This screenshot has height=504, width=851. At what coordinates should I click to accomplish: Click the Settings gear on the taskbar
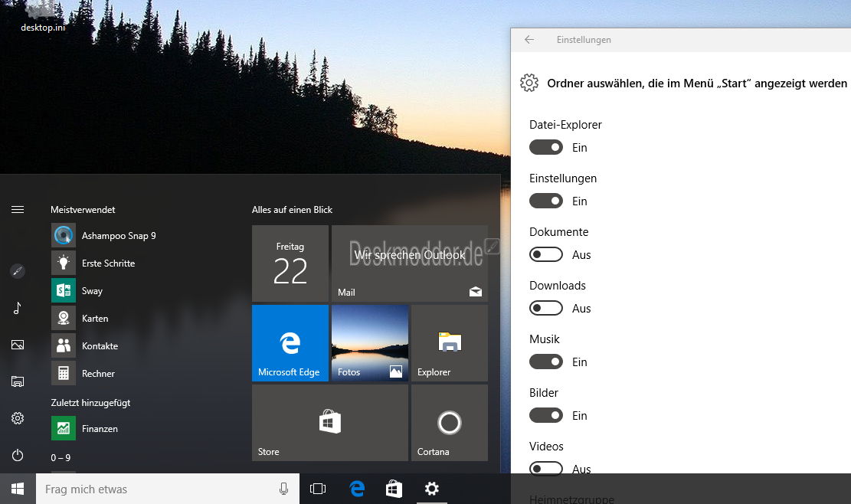click(x=432, y=489)
